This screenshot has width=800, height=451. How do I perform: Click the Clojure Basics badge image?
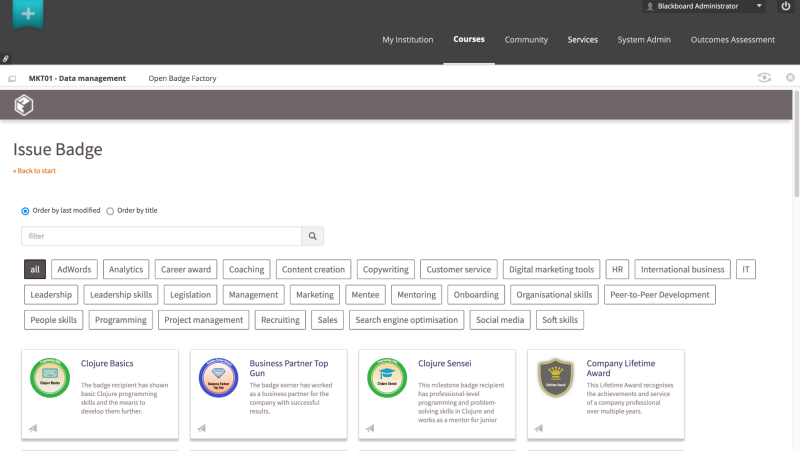point(50,378)
